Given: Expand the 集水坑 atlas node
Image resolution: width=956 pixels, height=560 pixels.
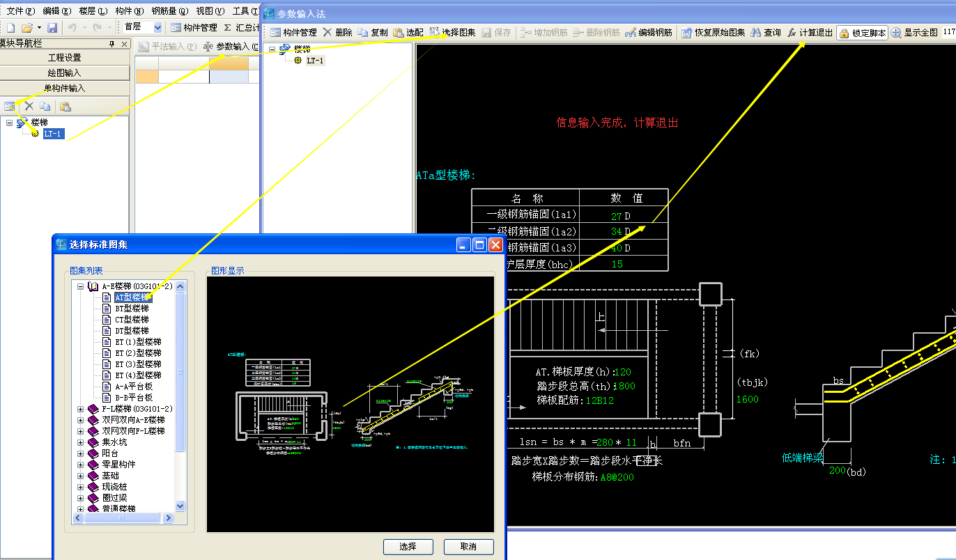Looking at the screenshot, I should click(81, 442).
